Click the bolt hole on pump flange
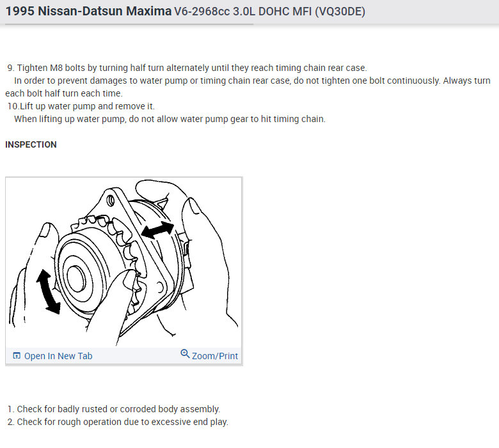This screenshot has height=448, width=499. 110,201
